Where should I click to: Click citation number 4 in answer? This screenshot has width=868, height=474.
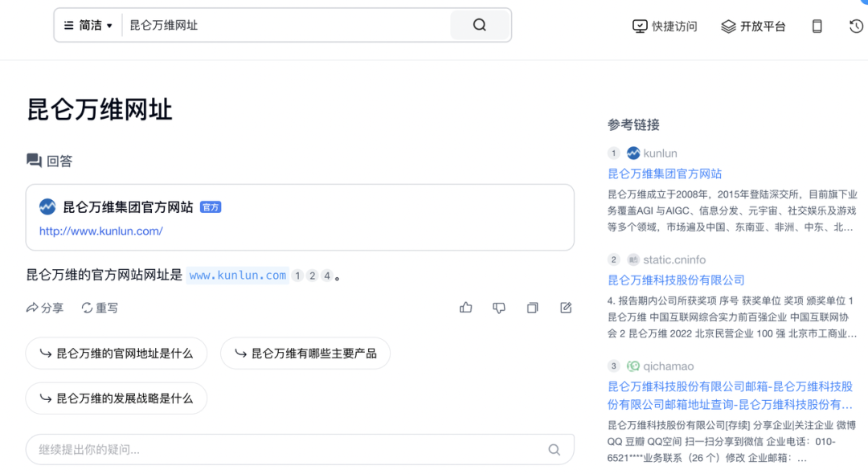coord(327,276)
